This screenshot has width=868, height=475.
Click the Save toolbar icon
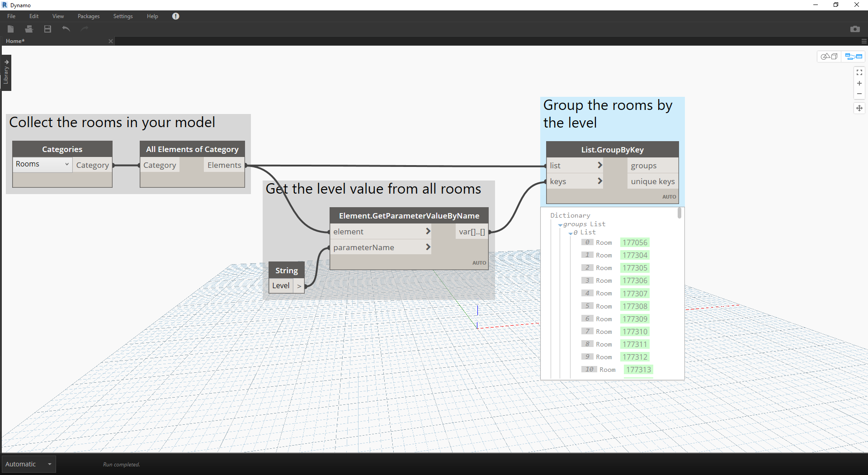click(47, 29)
